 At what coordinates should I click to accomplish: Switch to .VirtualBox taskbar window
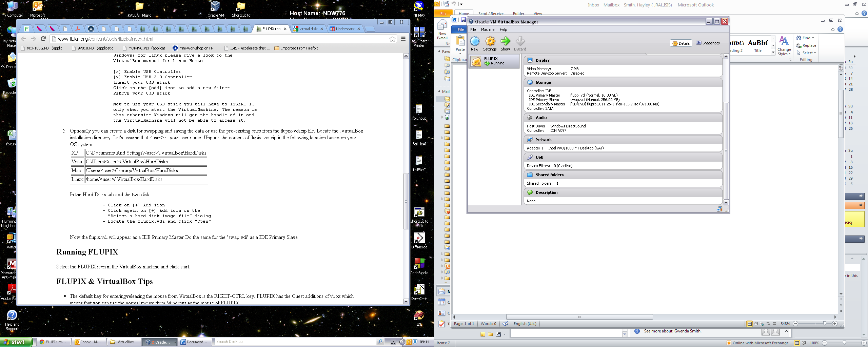pos(124,342)
